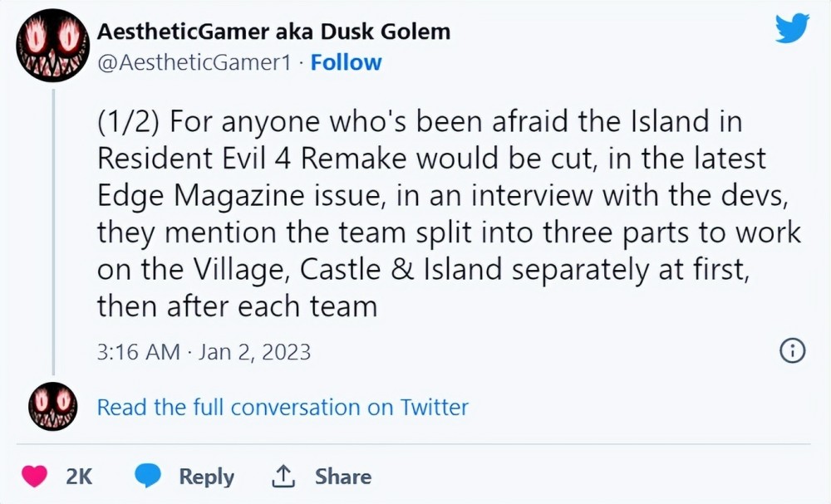831x504 pixels.
Task: Open the AestheticGamer aka Dusk Golem display name
Action: click(273, 32)
